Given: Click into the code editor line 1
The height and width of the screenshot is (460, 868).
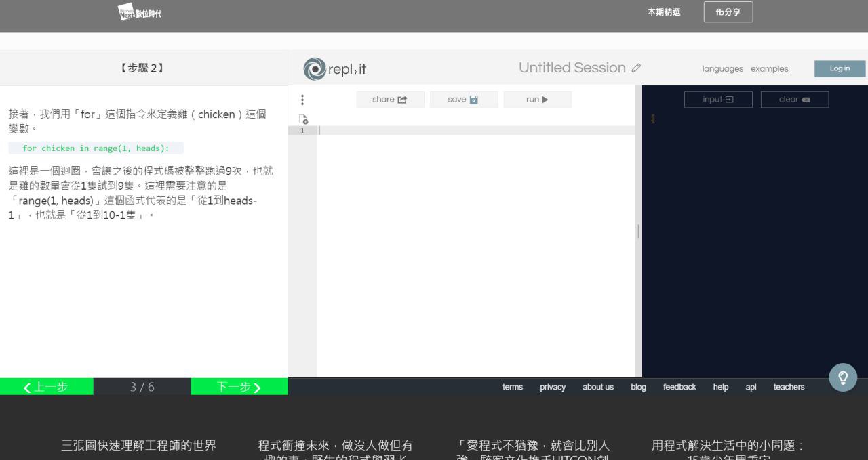Looking at the screenshot, I should [x=475, y=131].
